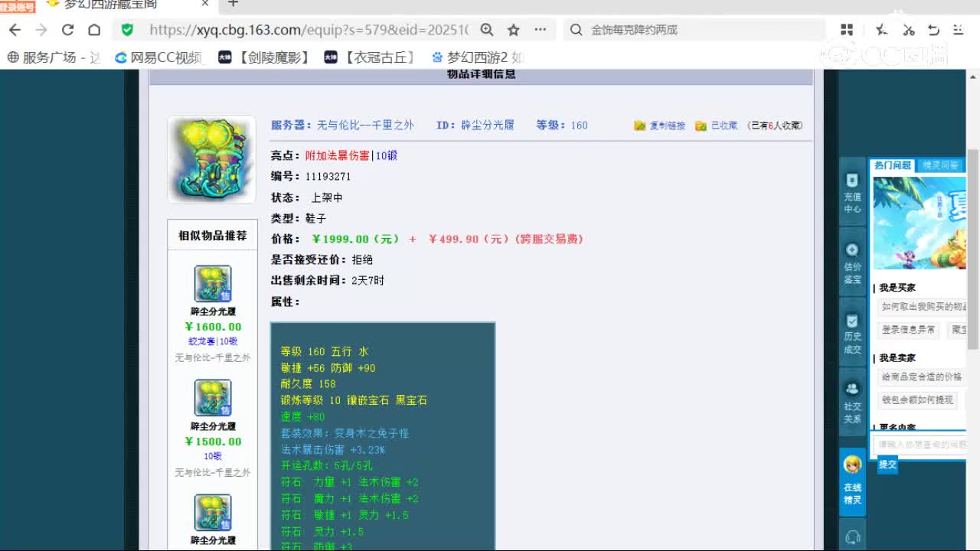Go back to the previous page
The width and height of the screenshot is (980, 551).
(x=15, y=30)
